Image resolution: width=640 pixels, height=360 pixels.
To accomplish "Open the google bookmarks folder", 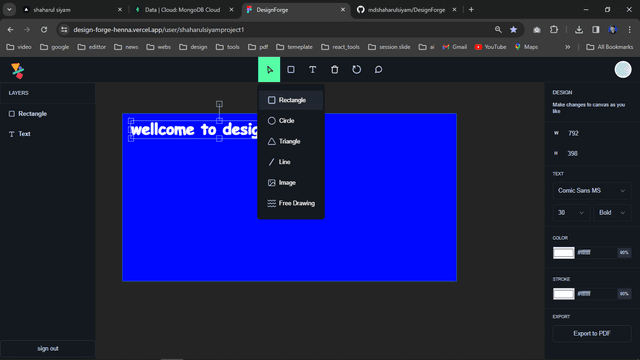I will point(54,47).
